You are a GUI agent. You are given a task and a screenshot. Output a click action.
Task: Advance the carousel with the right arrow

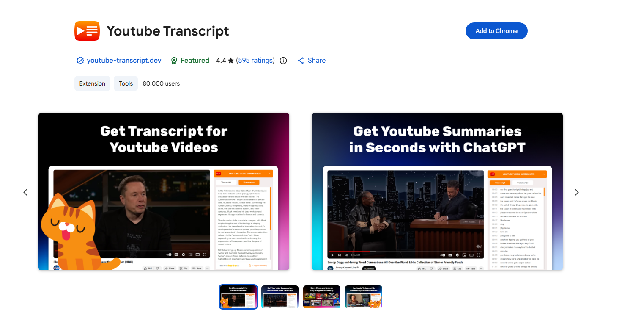577,192
